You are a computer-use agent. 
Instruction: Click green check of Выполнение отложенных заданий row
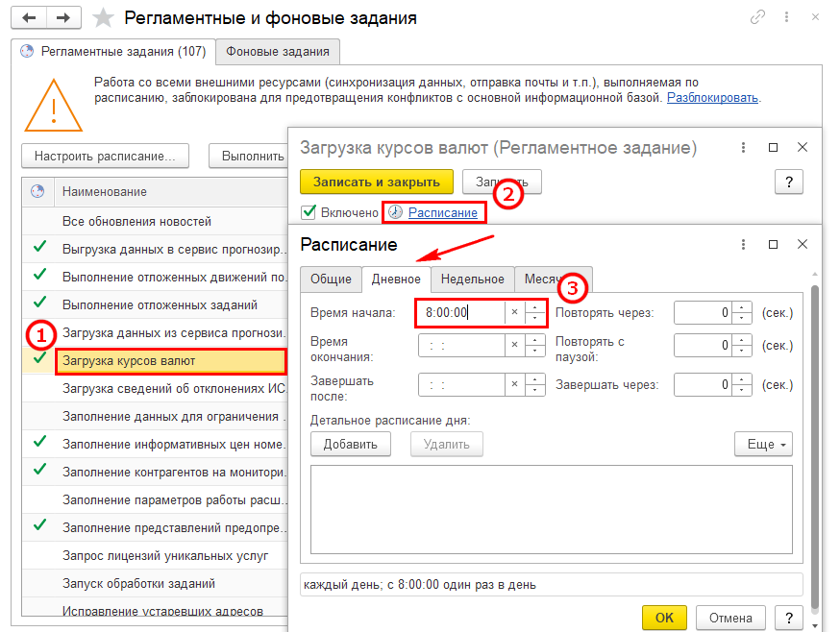click(39, 303)
